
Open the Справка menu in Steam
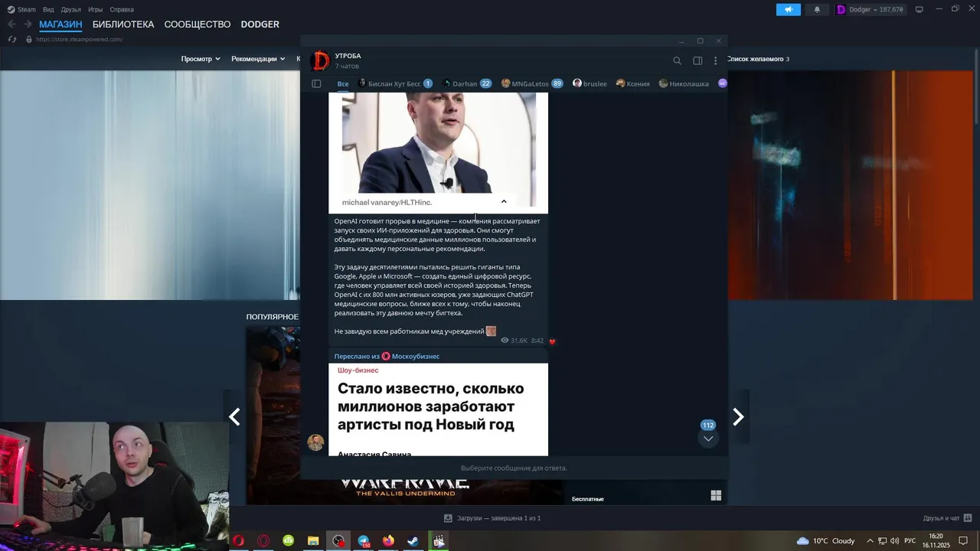pos(122,9)
